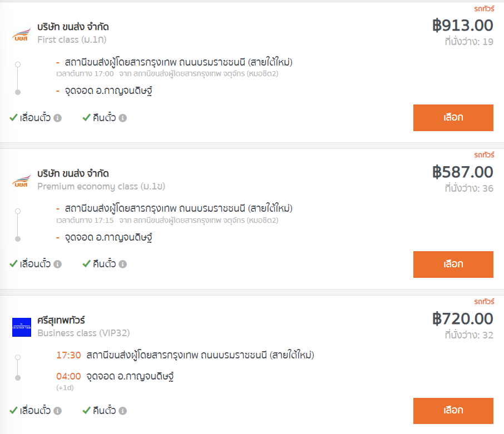Click the บขส logo of First class listing
Viewport: 504px width, 434px height.
point(22,34)
